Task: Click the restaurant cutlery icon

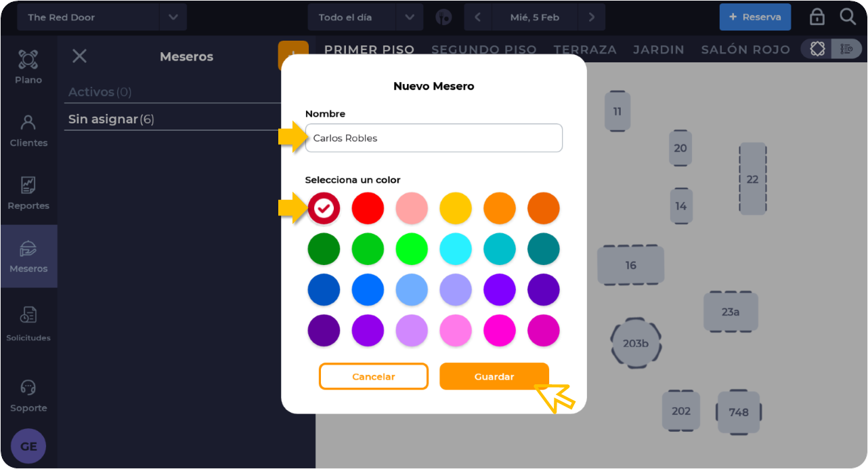Action: (x=443, y=18)
